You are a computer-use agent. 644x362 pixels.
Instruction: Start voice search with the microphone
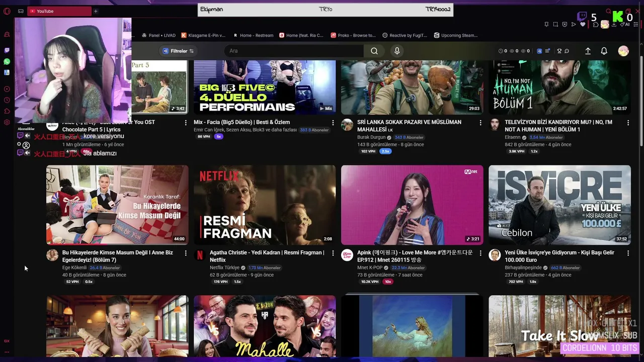point(397,51)
